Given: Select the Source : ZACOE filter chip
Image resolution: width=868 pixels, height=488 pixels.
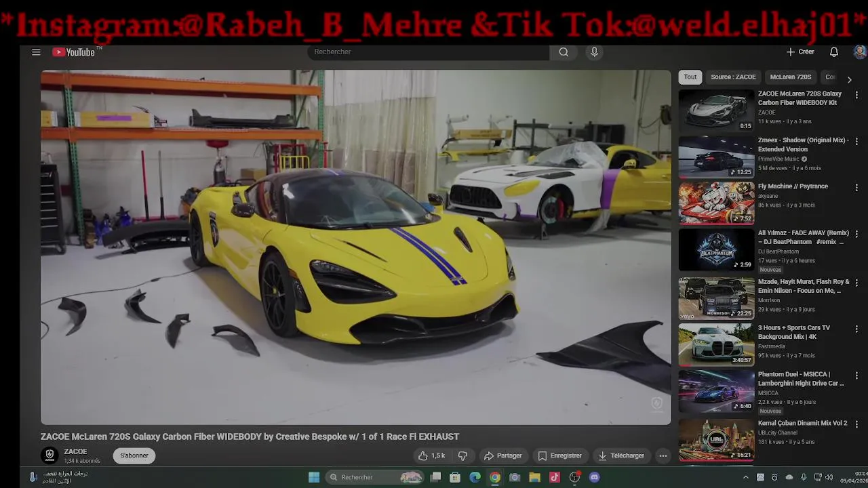Looking at the screenshot, I should coord(733,77).
